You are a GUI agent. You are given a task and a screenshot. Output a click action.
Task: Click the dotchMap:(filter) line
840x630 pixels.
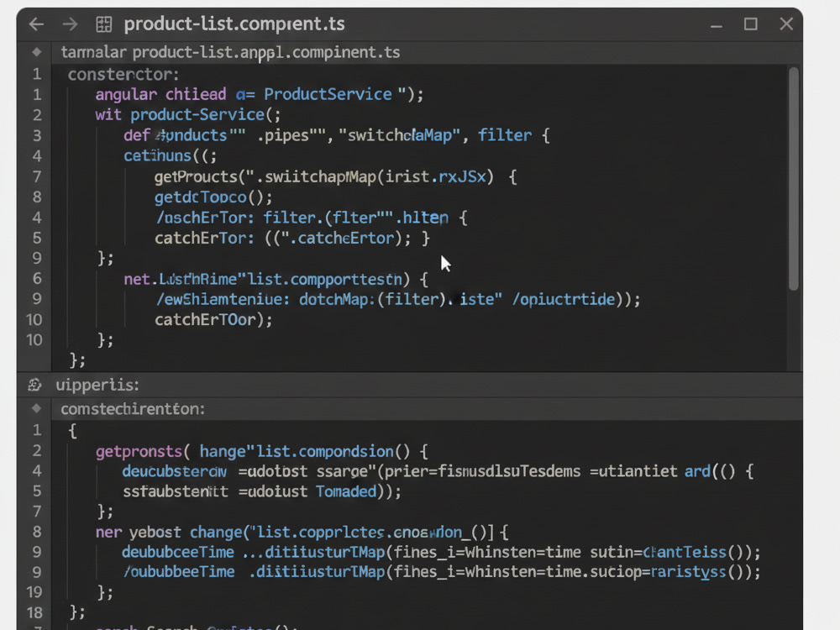397,299
